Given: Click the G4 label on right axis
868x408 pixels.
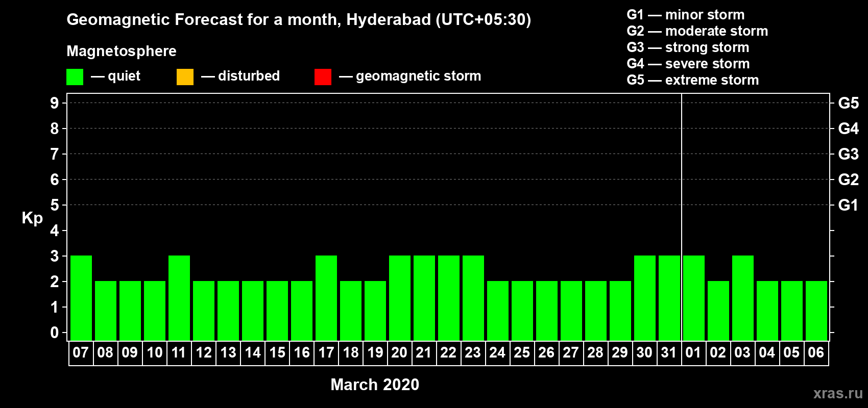Looking at the screenshot, I should tap(849, 129).
